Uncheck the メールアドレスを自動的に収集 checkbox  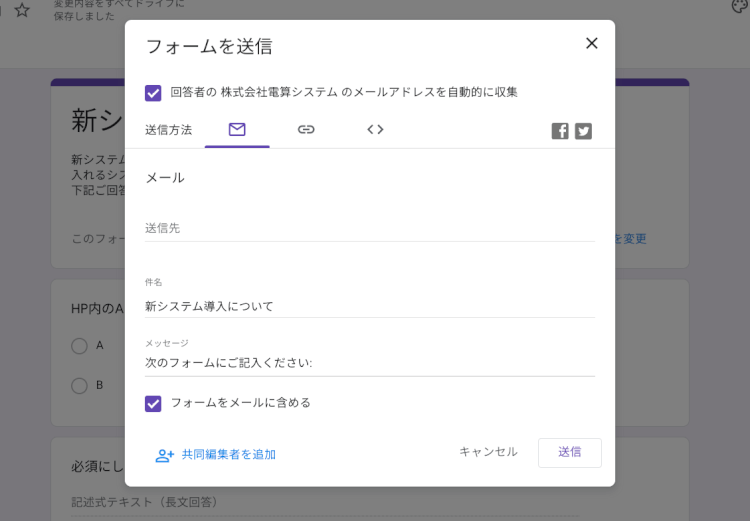tap(153, 93)
